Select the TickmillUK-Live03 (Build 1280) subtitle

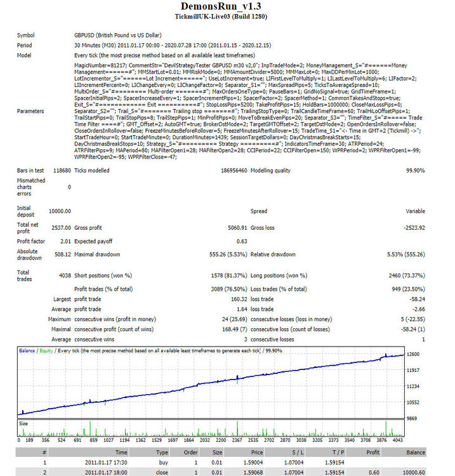[221, 17]
